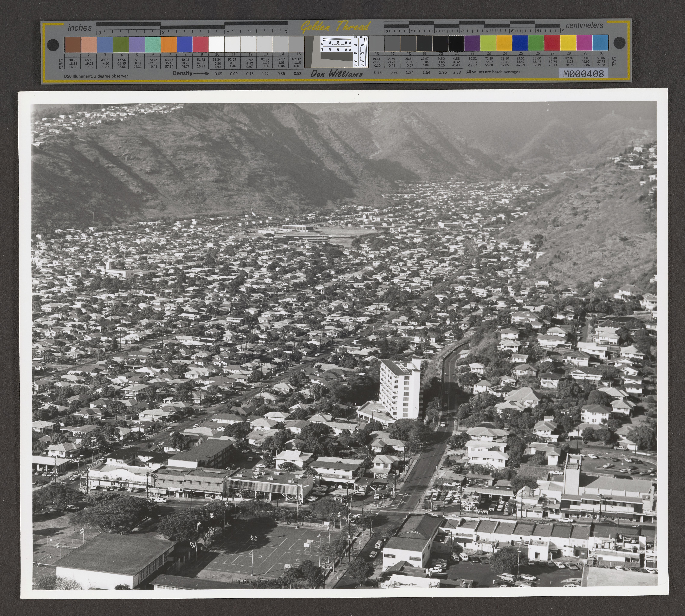Select the black patch numbered 21

click(x=456, y=43)
